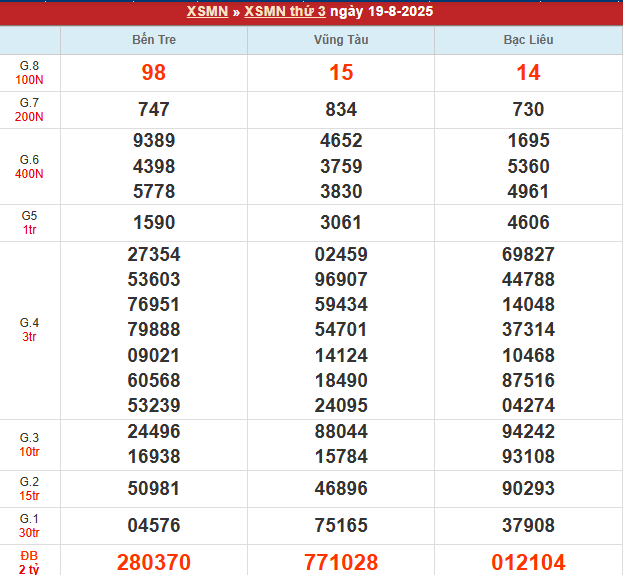Select G.4 number 79888
623x575 pixels.
(x=154, y=329)
